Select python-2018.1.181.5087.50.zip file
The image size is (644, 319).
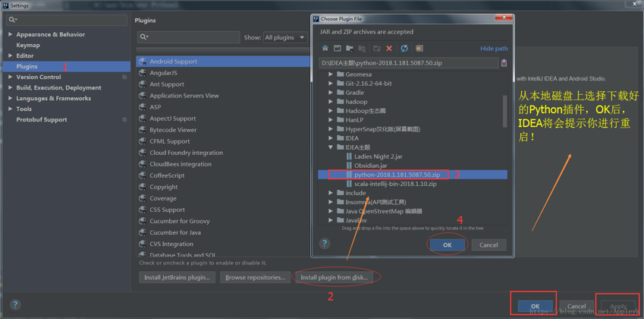(x=413, y=175)
